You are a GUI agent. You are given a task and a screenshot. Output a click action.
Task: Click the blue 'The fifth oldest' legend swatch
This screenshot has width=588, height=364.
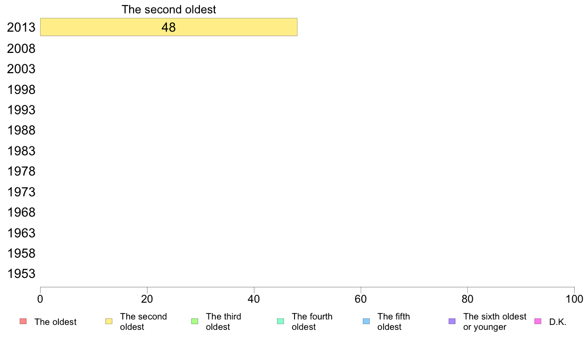pos(366,321)
